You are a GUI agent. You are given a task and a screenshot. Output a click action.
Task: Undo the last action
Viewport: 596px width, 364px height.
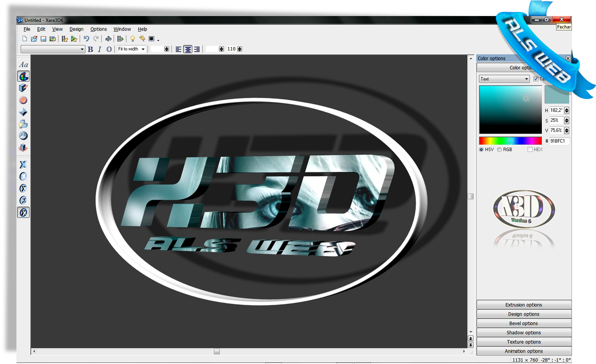pyautogui.click(x=86, y=39)
